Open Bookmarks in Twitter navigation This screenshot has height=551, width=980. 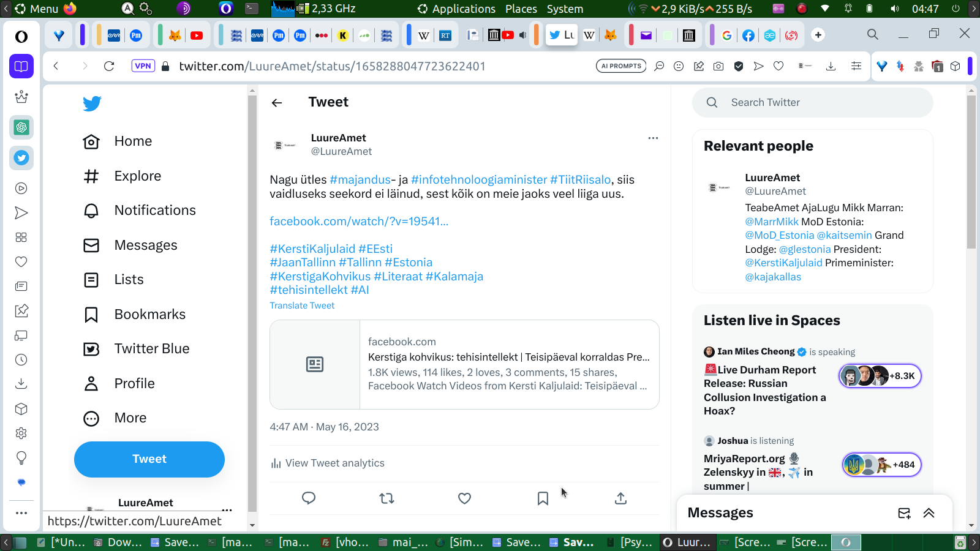pos(134,315)
